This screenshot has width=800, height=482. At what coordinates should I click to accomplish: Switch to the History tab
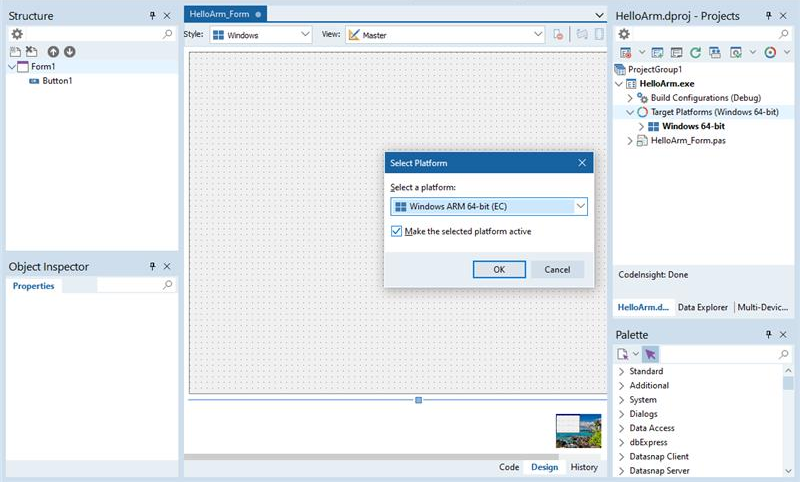click(584, 467)
